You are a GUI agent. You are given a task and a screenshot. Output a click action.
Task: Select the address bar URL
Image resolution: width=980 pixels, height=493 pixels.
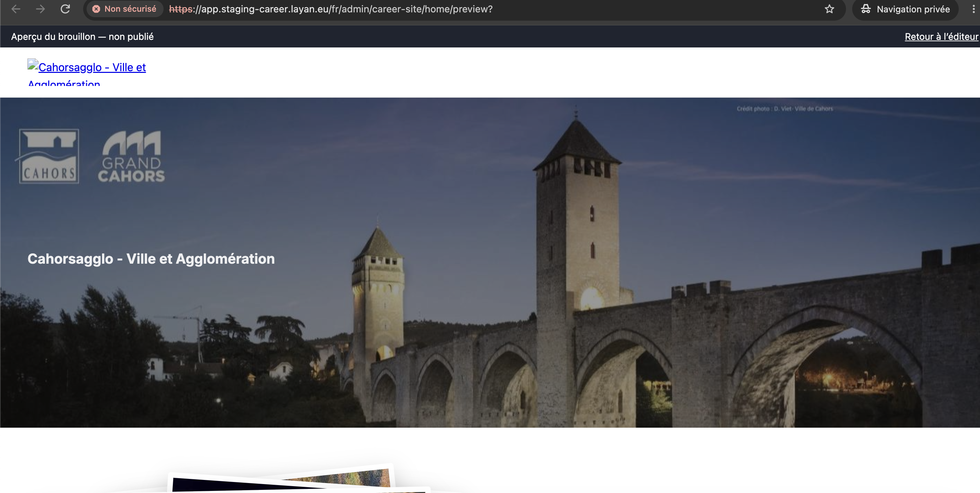331,9
